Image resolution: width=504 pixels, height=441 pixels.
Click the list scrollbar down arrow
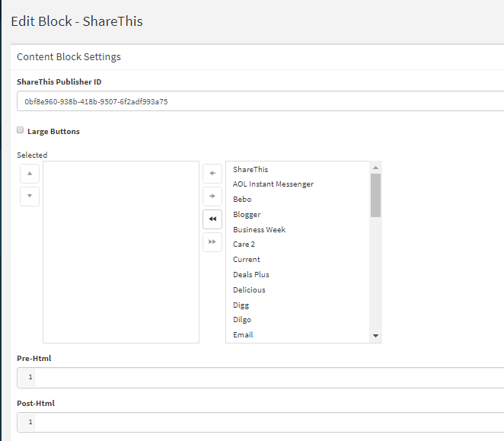375,335
